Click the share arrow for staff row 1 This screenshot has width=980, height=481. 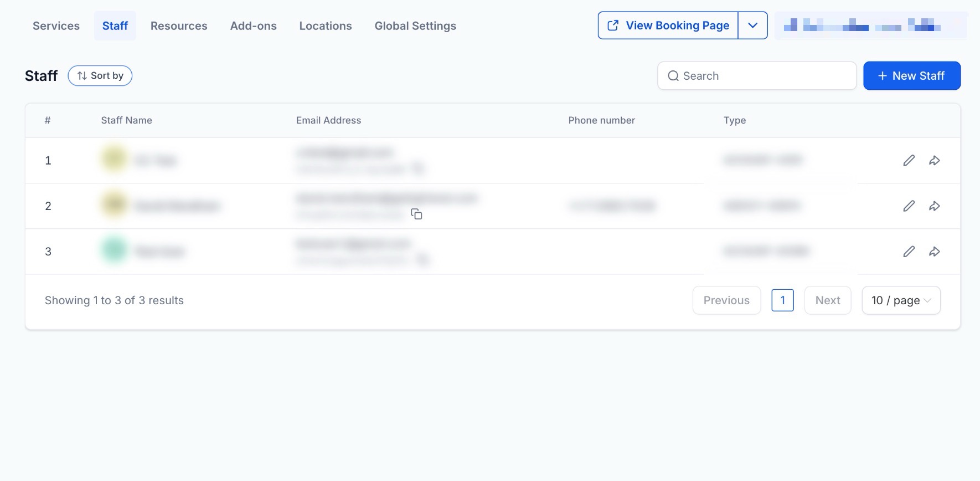[935, 161]
